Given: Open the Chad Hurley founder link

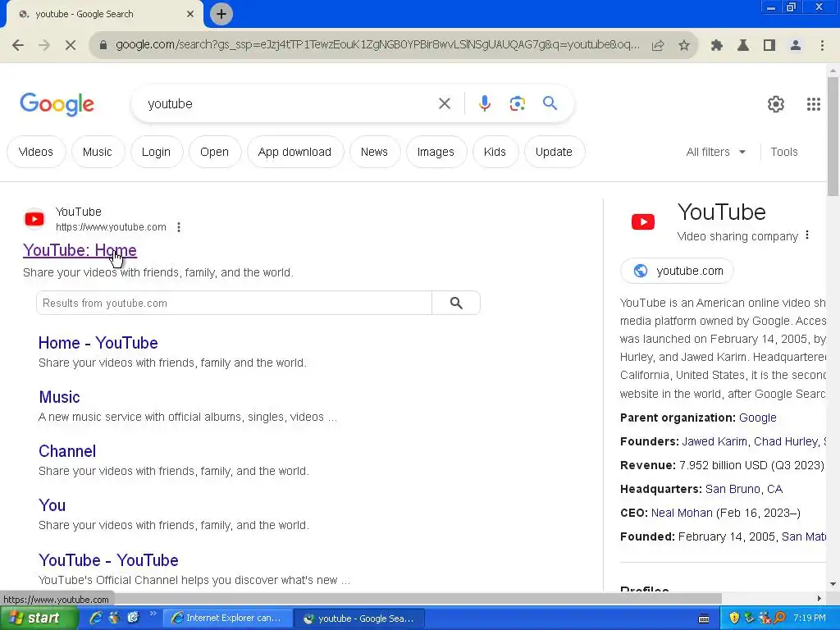Looking at the screenshot, I should (785, 441).
